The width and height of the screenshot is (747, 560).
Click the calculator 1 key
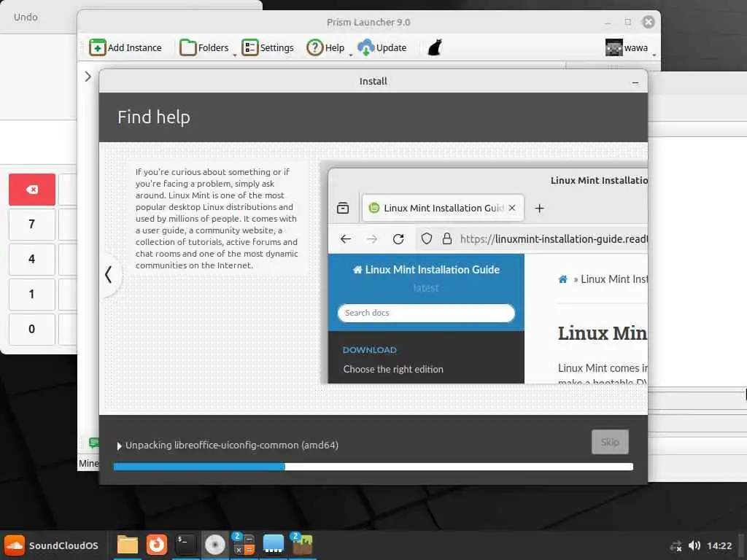click(32, 294)
